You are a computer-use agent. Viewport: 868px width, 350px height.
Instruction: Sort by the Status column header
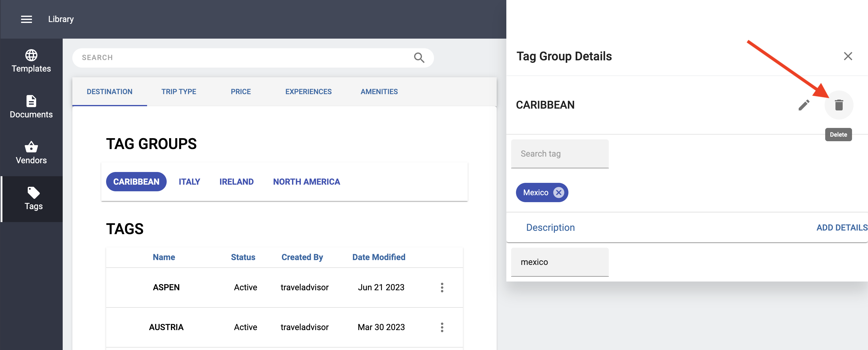(243, 257)
